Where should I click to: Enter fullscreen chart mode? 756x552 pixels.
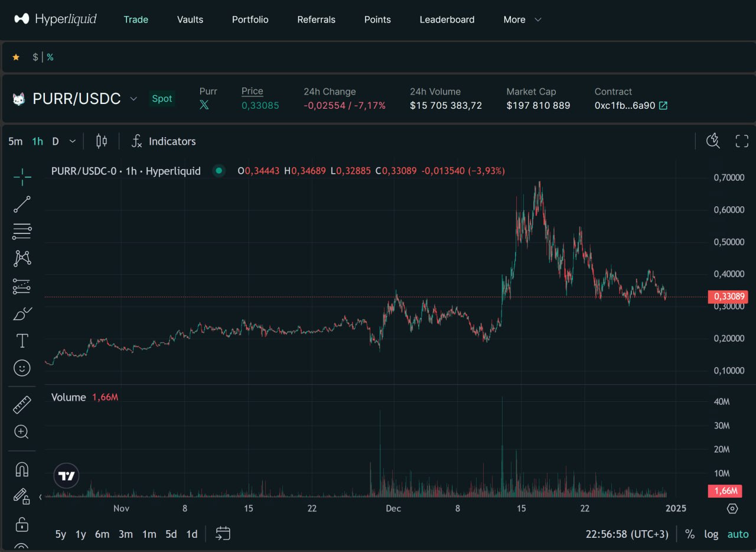pos(742,141)
